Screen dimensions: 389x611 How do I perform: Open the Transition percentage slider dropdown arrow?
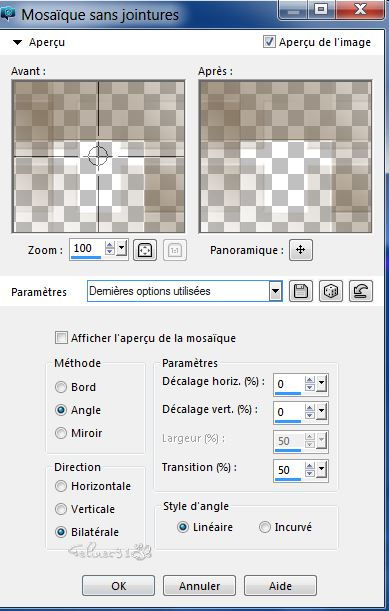tap(322, 470)
